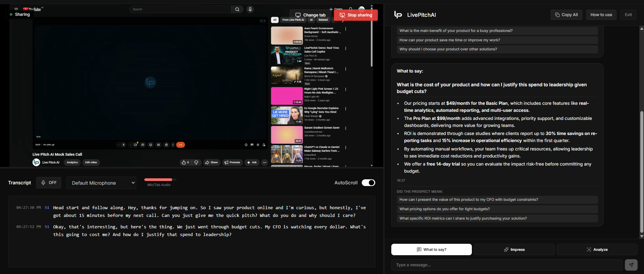Open LivePitchAI Demo video thumbnail
The width and height of the screenshot is (644, 274).
(x=287, y=55)
